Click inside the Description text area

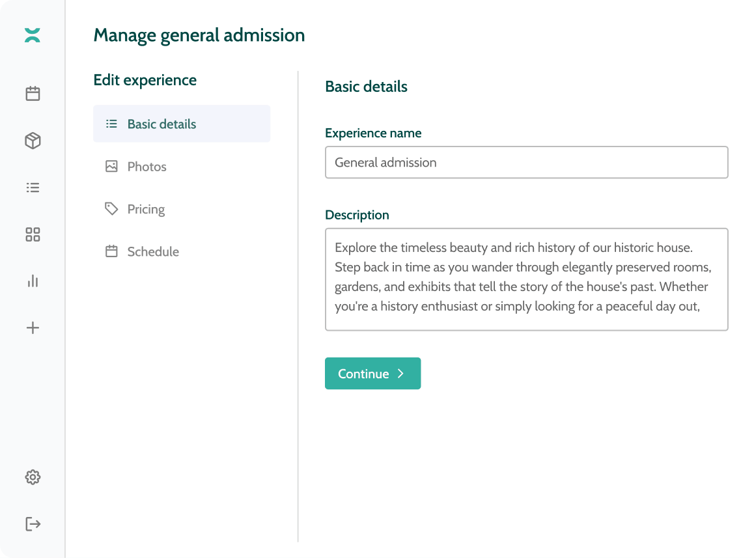[526, 279]
